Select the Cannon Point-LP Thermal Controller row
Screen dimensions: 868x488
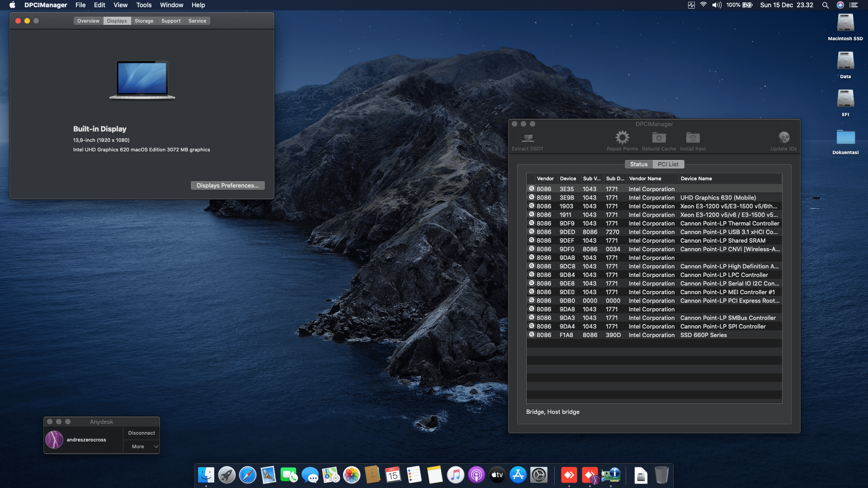tap(654, 223)
